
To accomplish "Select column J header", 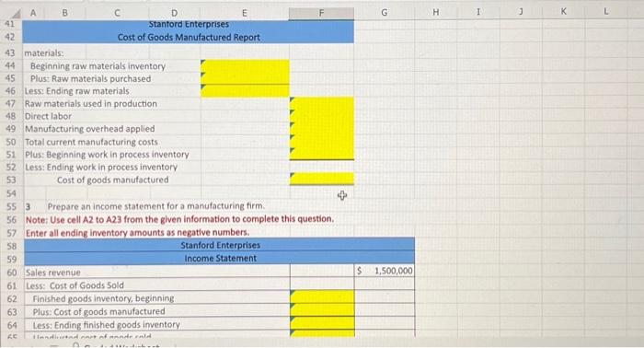I will tap(521, 12).
